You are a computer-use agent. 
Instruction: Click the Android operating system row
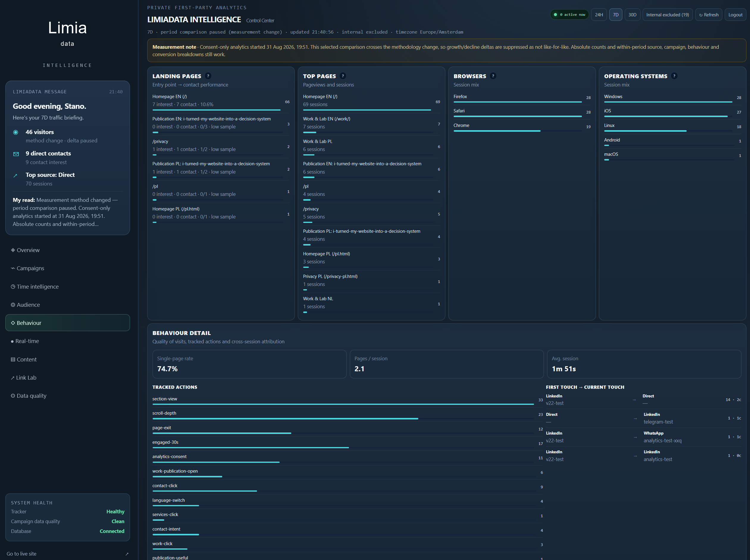[672, 141]
